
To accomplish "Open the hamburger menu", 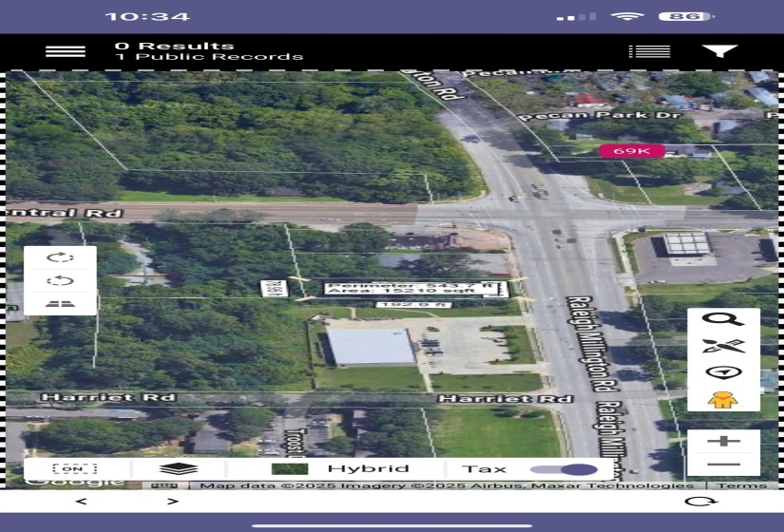I will tap(65, 50).
